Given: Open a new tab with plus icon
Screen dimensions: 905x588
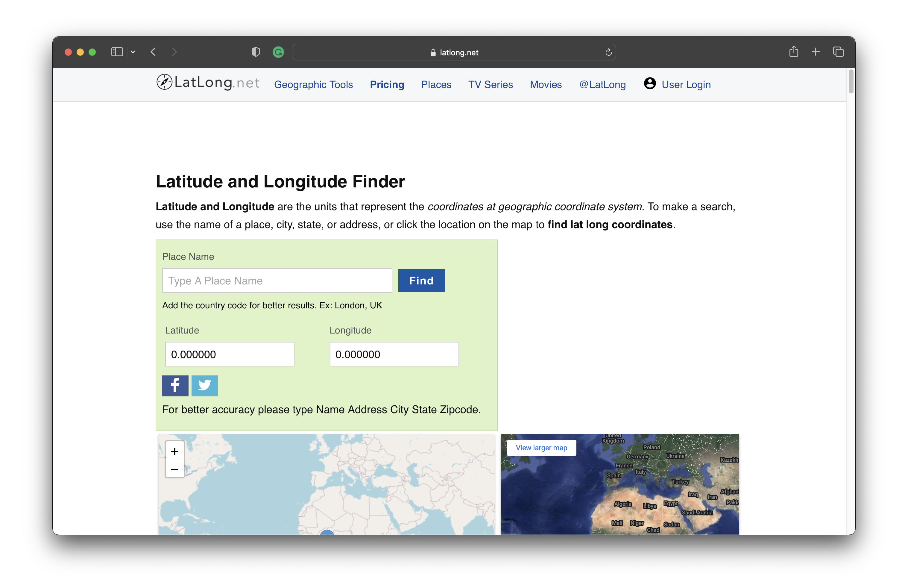Looking at the screenshot, I should pos(815,52).
